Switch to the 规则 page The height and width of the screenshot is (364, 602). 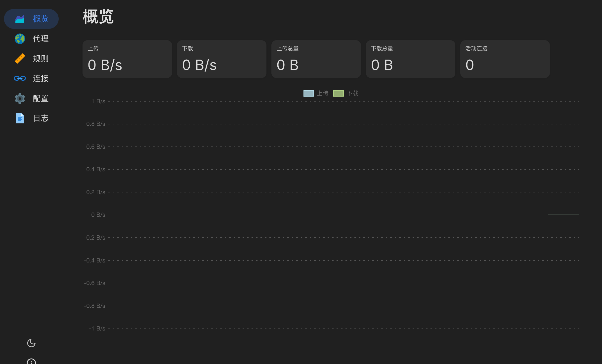[31, 59]
